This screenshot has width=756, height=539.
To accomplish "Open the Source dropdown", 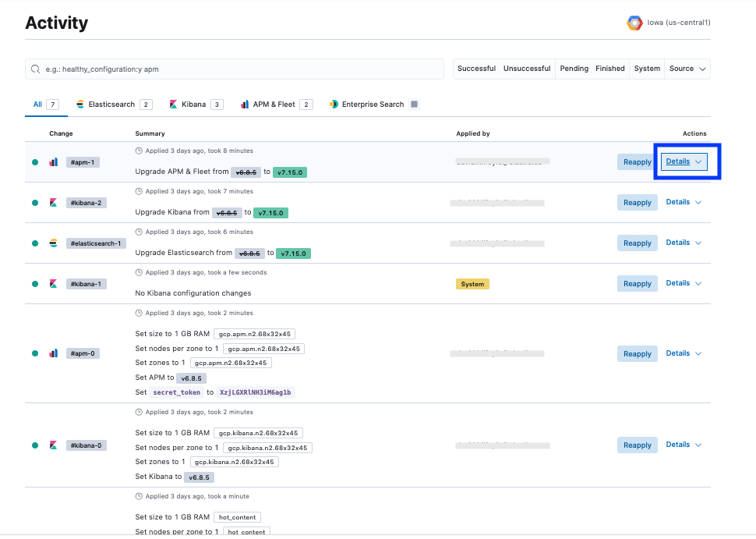I will [686, 69].
